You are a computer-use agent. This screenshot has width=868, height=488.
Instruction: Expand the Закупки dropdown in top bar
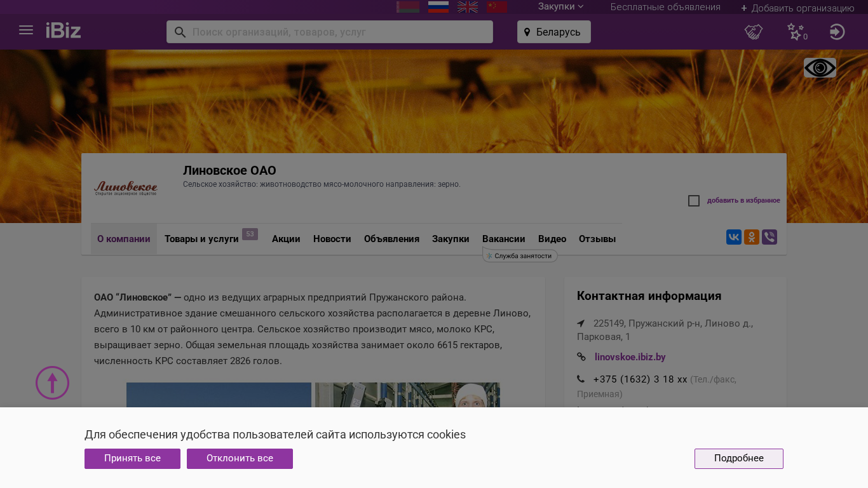click(560, 7)
